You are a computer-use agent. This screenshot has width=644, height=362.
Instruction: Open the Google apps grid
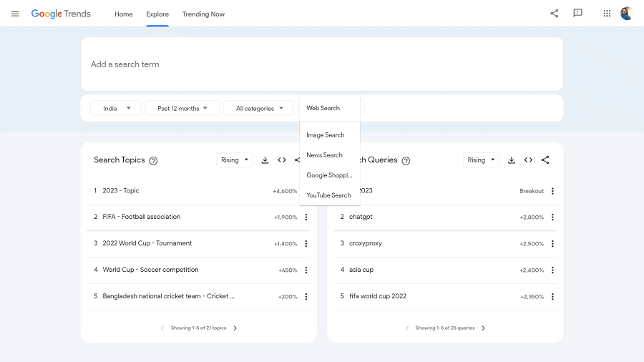[x=607, y=14]
